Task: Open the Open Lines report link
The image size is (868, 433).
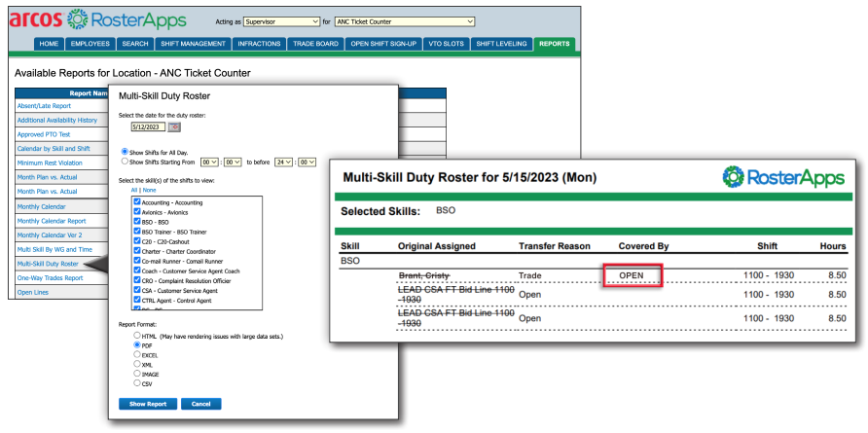Action: (33, 292)
